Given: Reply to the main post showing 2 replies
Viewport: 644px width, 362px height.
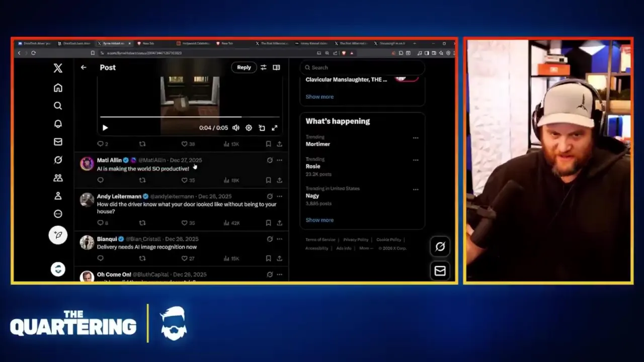Looking at the screenshot, I should [x=103, y=144].
